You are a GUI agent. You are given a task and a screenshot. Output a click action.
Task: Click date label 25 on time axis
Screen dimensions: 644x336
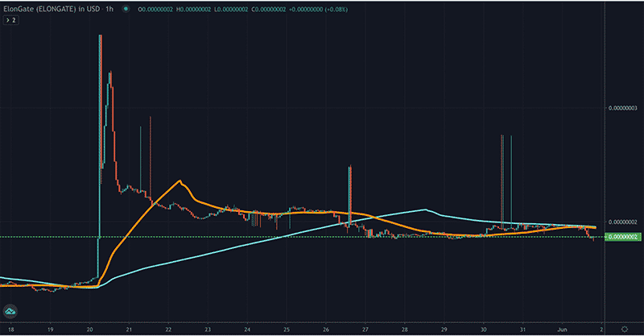(287, 330)
